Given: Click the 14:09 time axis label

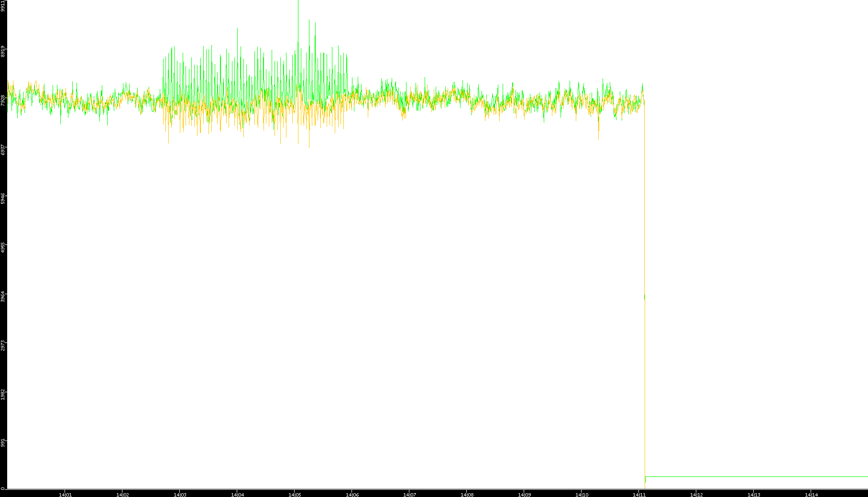Looking at the screenshot, I should [x=524, y=495].
